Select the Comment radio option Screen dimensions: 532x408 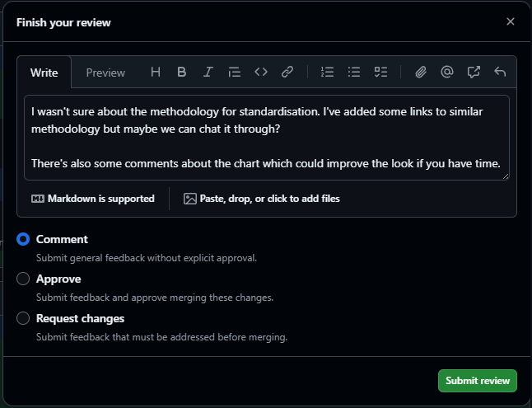[23, 239]
